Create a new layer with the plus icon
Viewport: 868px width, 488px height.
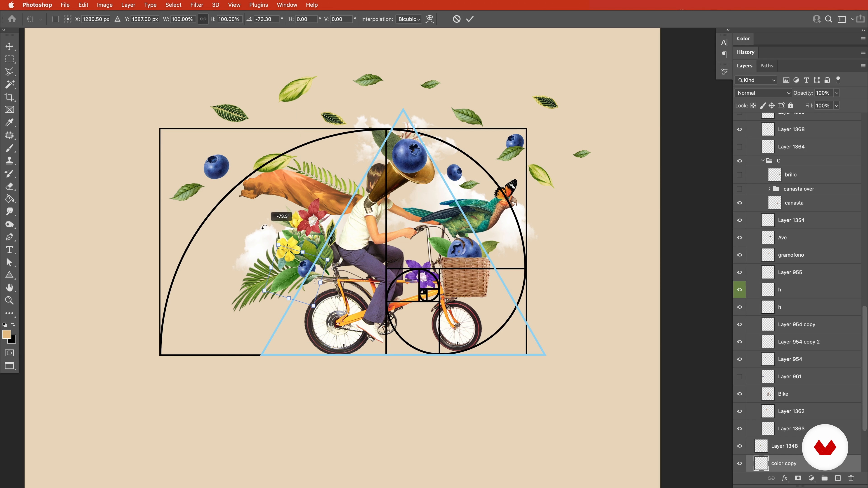pyautogui.click(x=838, y=478)
